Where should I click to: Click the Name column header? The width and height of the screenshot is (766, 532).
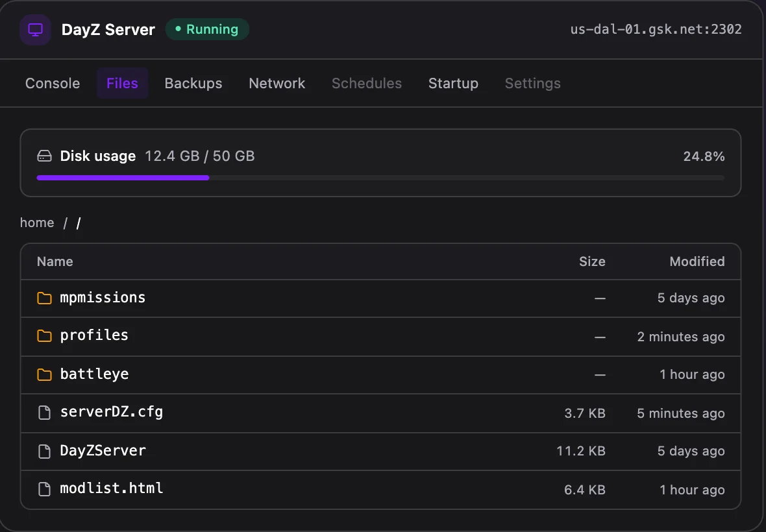pos(55,261)
